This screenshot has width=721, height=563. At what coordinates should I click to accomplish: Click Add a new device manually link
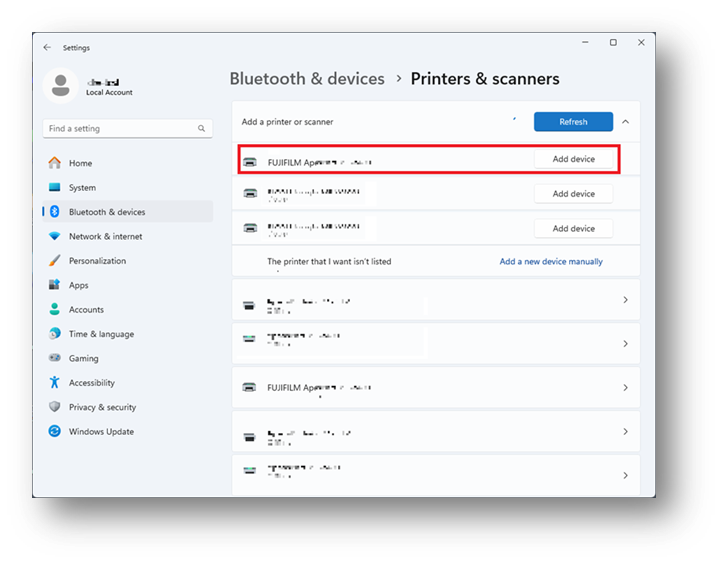coord(551,262)
